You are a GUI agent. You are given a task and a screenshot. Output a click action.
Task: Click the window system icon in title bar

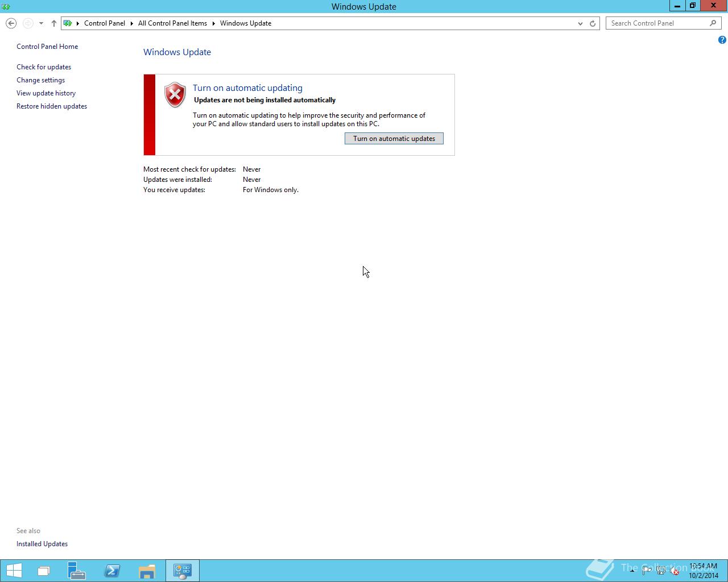[6, 6]
